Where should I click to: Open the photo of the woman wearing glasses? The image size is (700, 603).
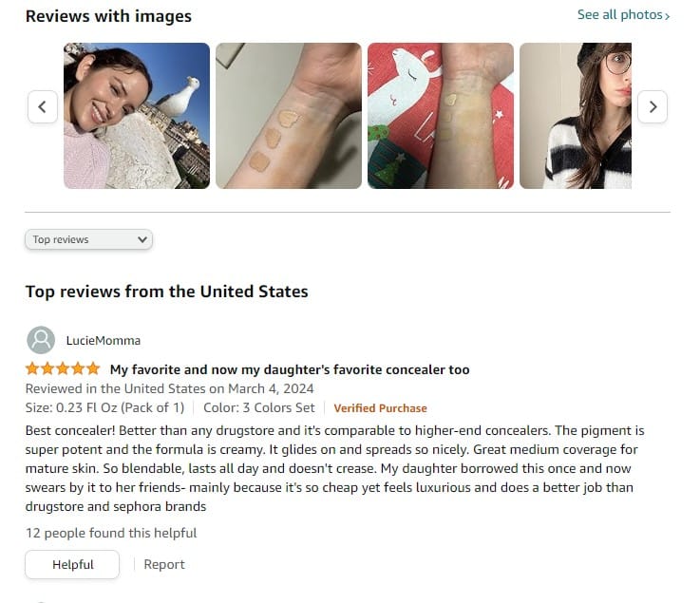(576, 116)
